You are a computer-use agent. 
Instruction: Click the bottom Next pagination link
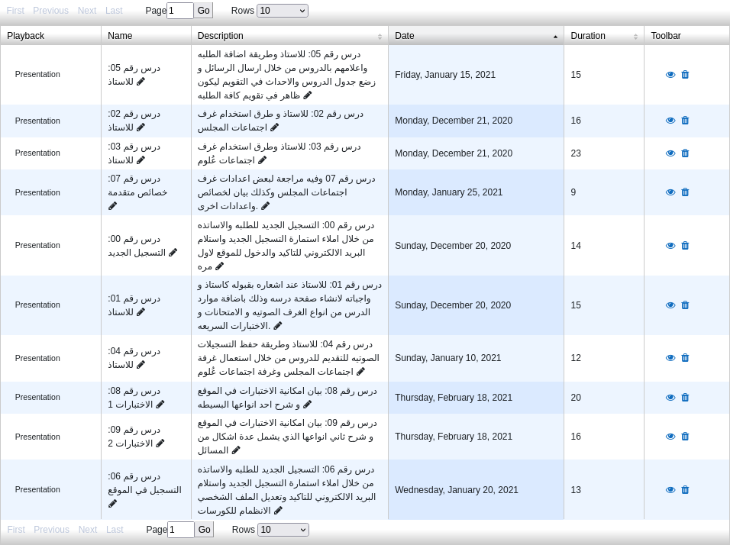point(88,530)
